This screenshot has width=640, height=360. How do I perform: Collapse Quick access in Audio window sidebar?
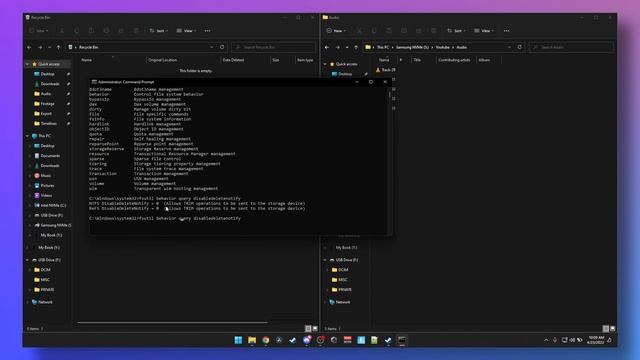click(x=325, y=64)
